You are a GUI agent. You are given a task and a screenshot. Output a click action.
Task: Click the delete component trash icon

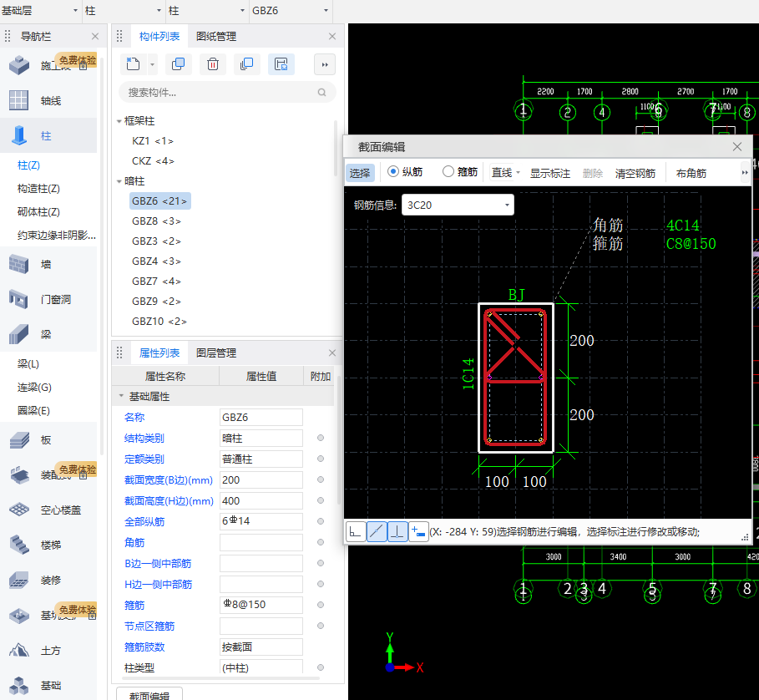click(x=213, y=64)
